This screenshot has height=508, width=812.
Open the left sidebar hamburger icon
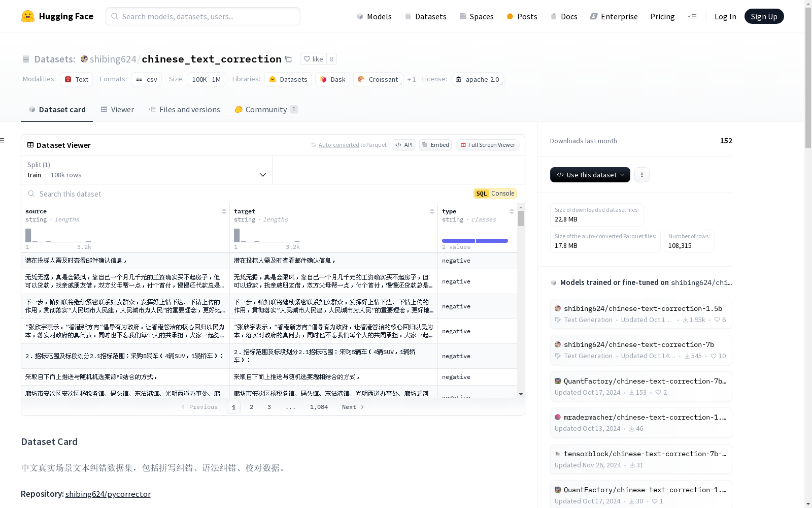3,140
